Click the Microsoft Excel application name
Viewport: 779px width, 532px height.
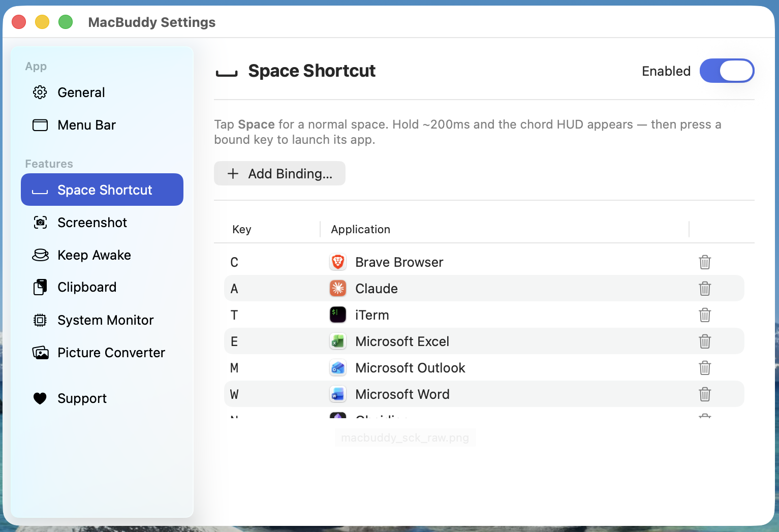pyautogui.click(x=402, y=341)
